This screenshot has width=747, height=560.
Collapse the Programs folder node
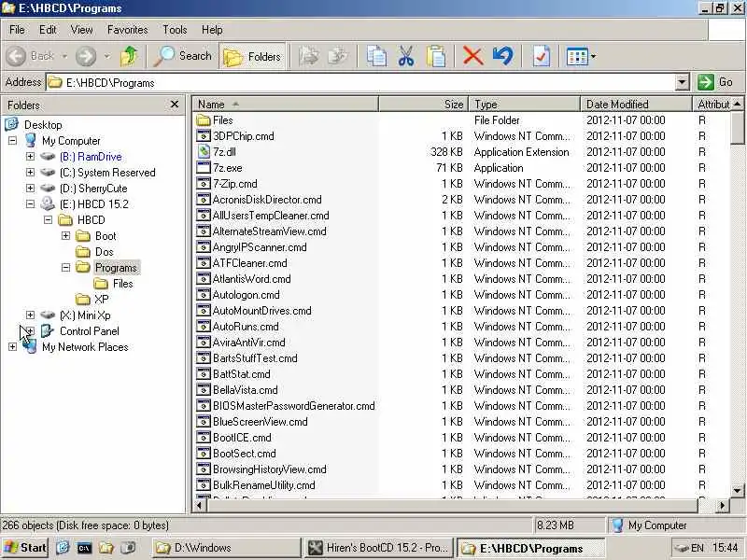[x=65, y=268]
